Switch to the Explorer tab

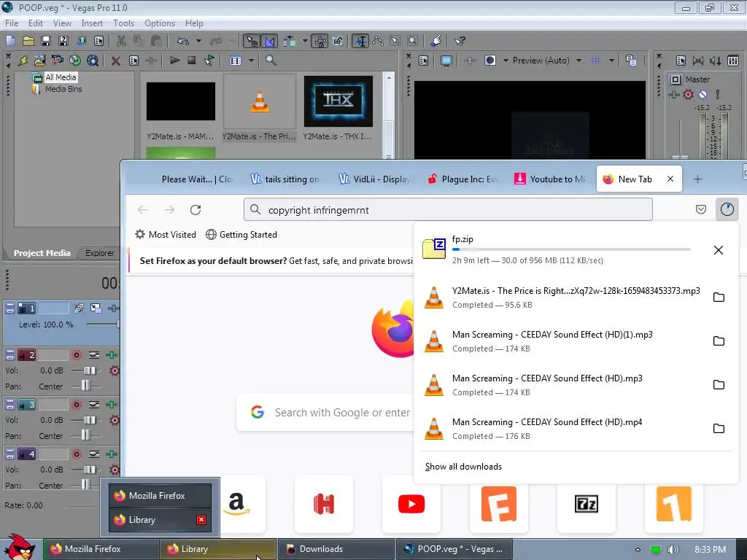pyautogui.click(x=99, y=253)
